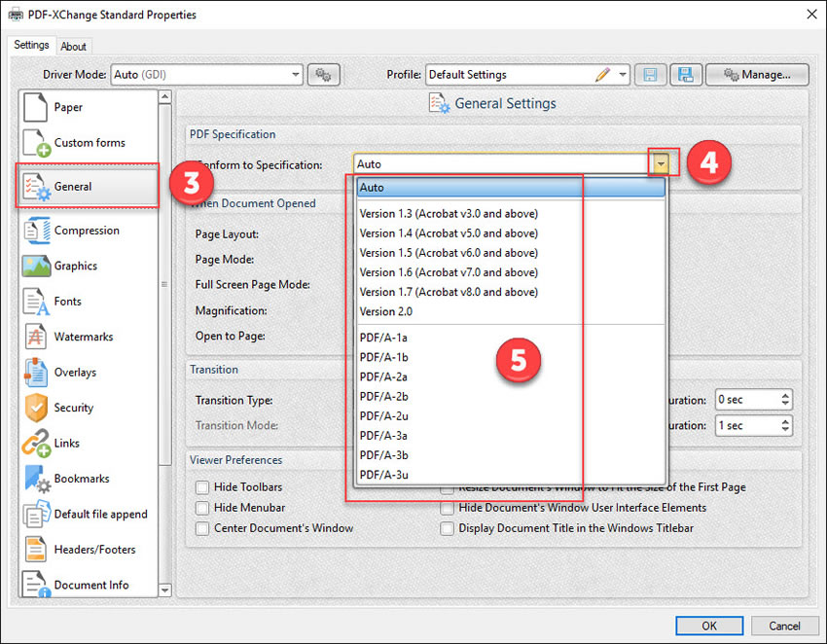
Task: Increase the 1 sec duration spinner
Action: [x=785, y=421]
